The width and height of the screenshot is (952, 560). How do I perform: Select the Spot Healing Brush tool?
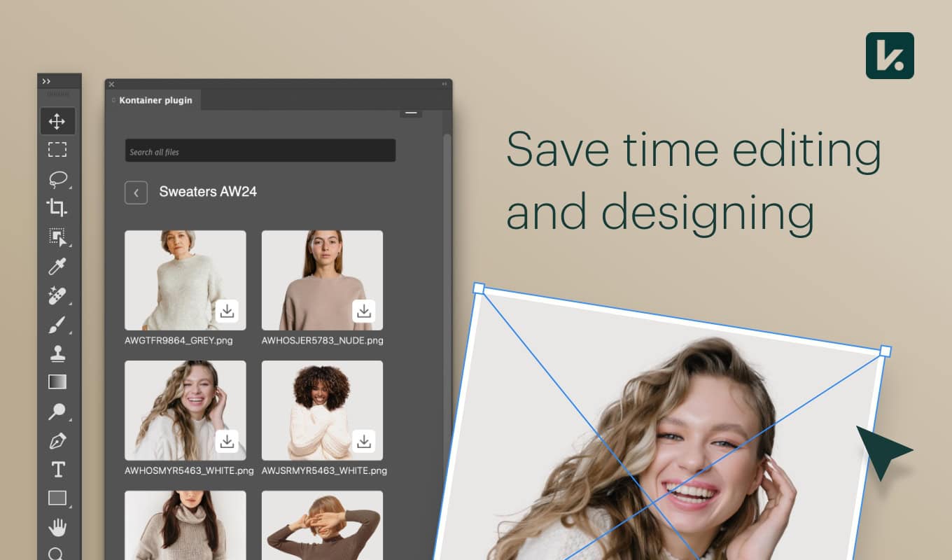pos(57,295)
